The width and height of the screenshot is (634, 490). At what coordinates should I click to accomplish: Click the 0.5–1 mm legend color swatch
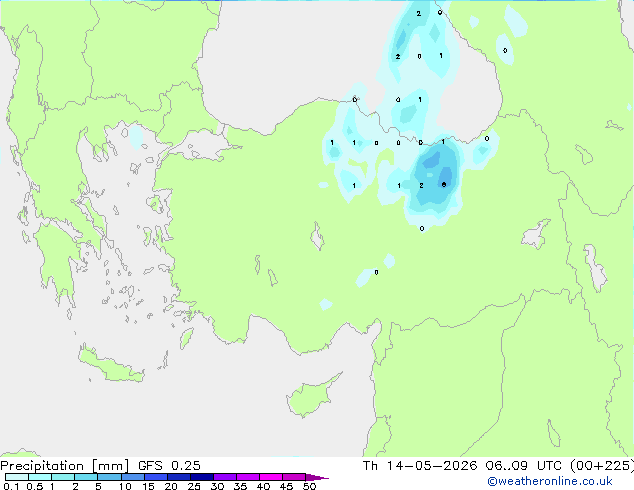(x=40, y=477)
